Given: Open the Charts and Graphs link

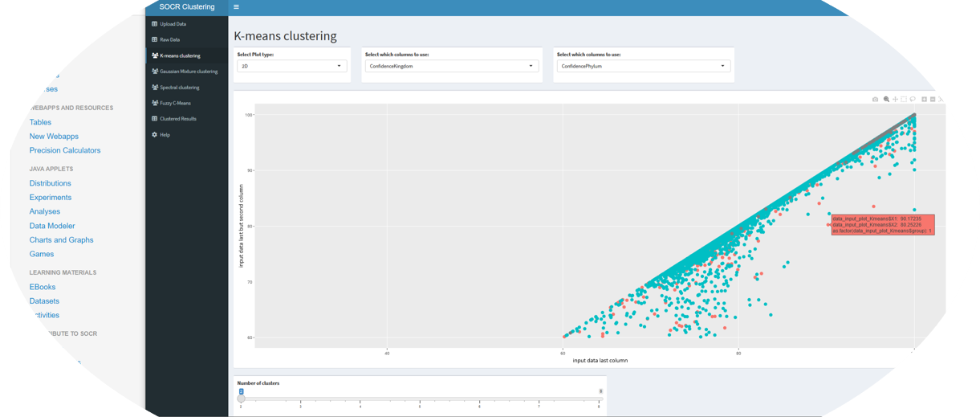Looking at the screenshot, I should point(62,240).
